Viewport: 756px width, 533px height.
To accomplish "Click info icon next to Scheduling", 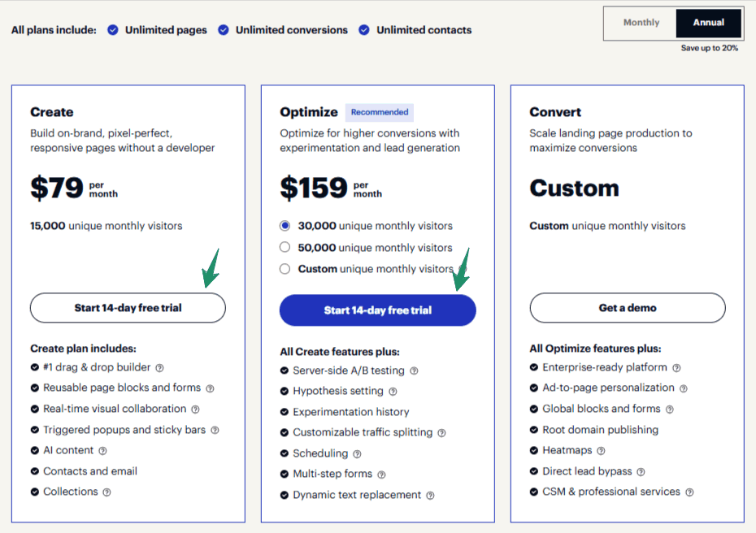I will tap(357, 453).
